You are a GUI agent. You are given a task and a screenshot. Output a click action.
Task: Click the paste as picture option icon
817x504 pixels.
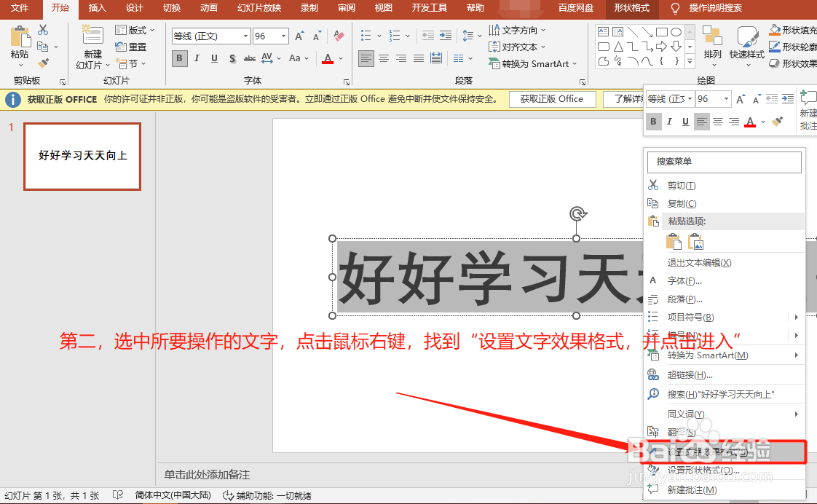point(696,242)
